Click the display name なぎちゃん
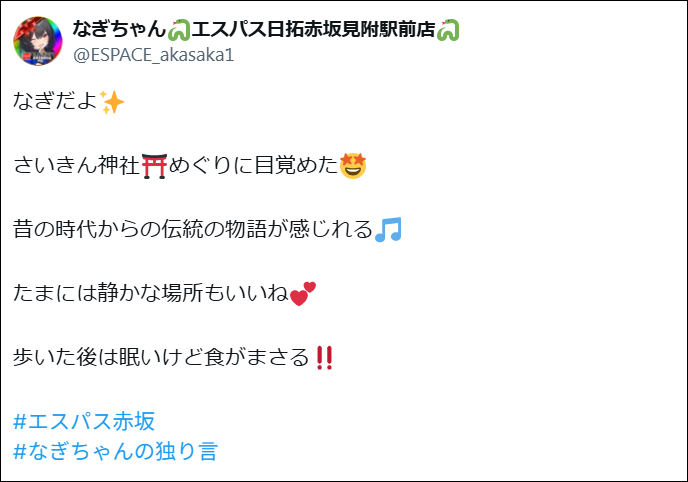Screen dimensions: 688x482 coord(119,29)
